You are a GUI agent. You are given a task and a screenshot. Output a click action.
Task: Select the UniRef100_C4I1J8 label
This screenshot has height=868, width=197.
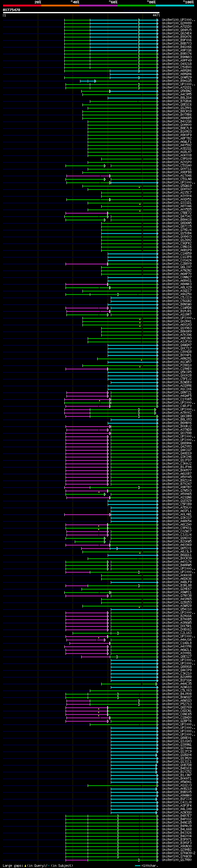[177, 802]
